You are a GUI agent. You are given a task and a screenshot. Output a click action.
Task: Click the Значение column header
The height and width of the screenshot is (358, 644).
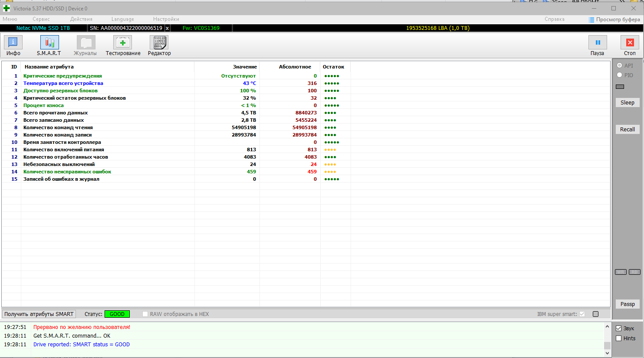[227, 67]
